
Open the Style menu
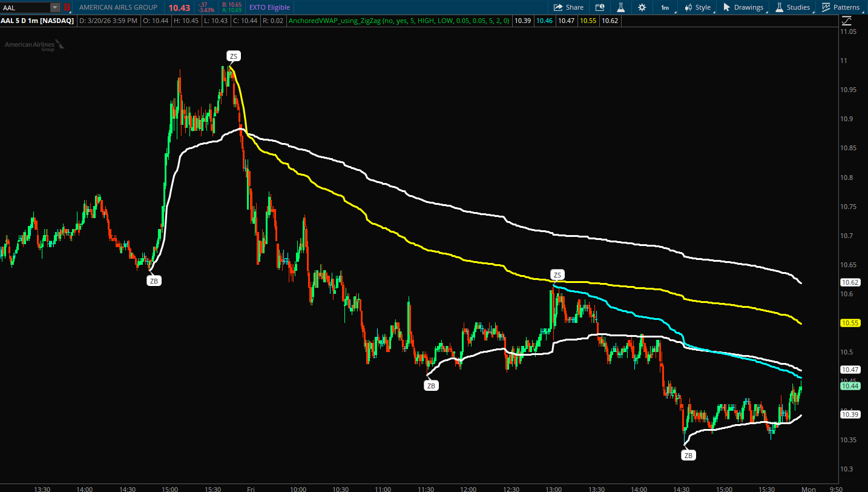(697, 7)
